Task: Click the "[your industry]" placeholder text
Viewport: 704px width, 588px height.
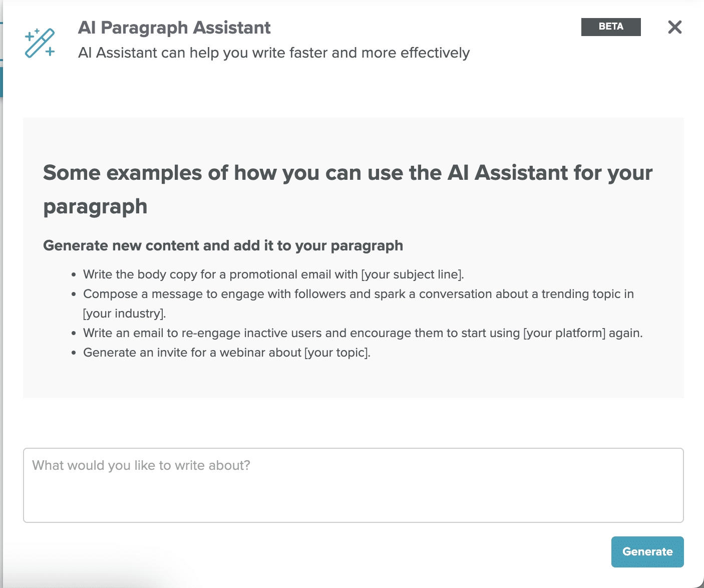Action: [124, 314]
